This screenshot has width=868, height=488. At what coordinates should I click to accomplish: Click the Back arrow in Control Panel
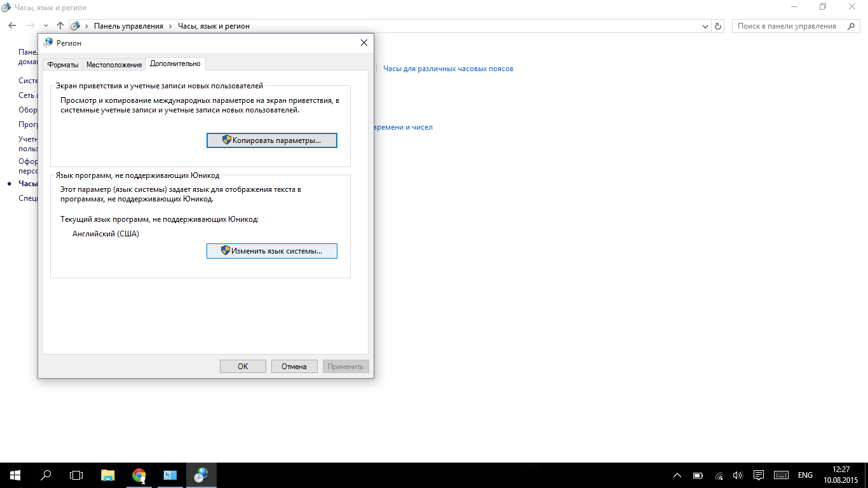coord(12,26)
